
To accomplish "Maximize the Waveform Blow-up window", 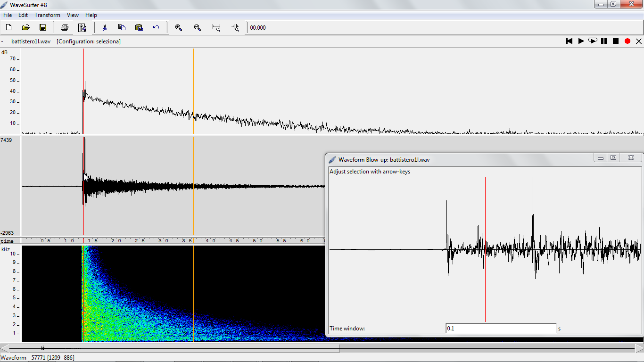I will tap(613, 158).
